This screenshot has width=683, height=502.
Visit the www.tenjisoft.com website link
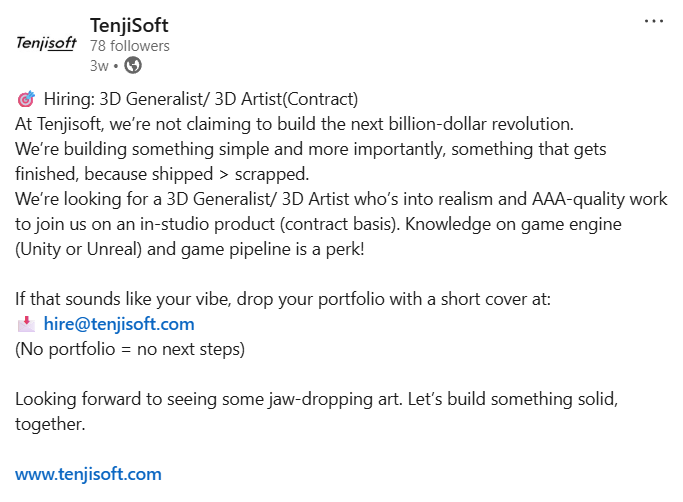(x=88, y=474)
